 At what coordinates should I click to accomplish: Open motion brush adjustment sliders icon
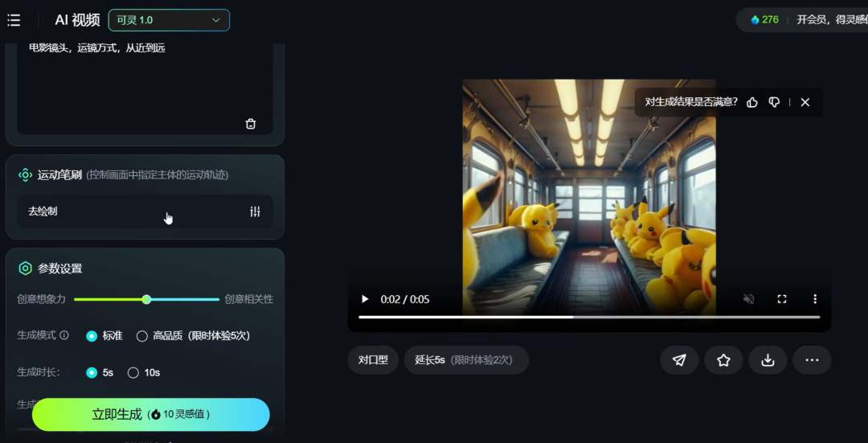(x=256, y=211)
